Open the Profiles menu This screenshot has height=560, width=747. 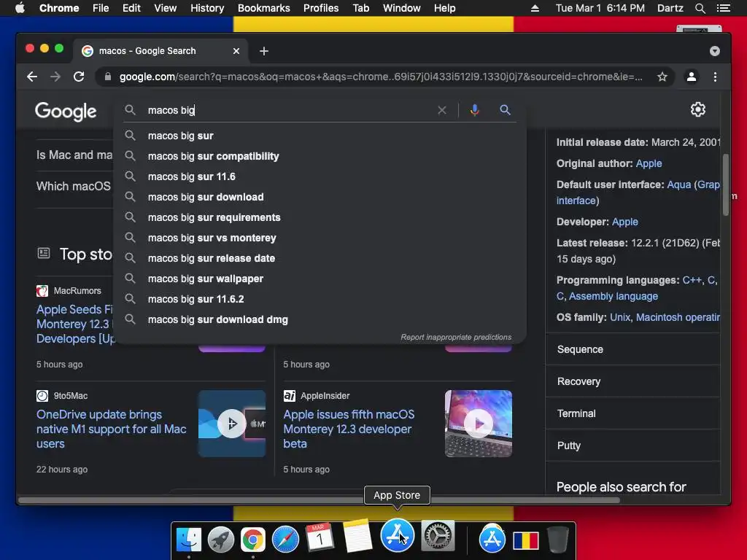(x=321, y=8)
